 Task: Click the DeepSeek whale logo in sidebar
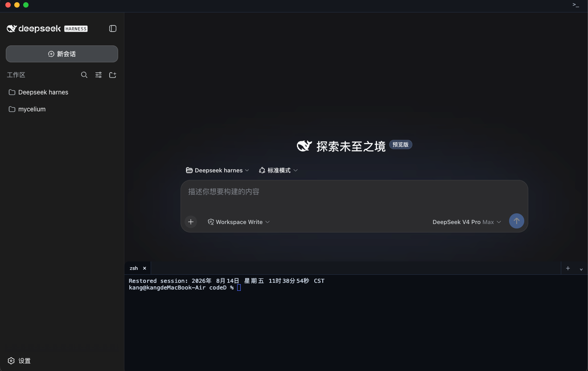(12, 29)
